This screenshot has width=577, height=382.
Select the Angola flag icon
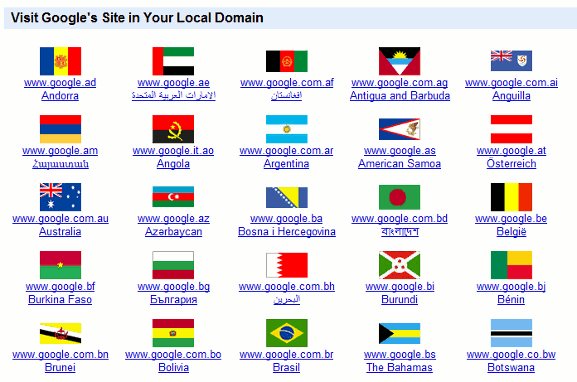pos(173,129)
